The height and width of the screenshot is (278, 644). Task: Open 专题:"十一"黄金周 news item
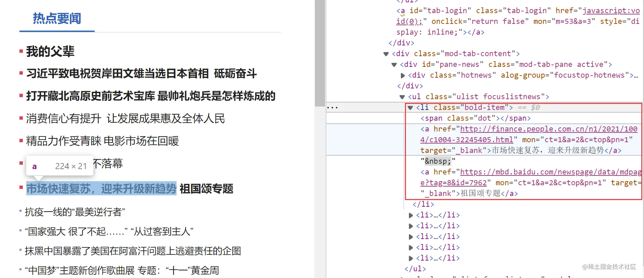[x=178, y=271]
